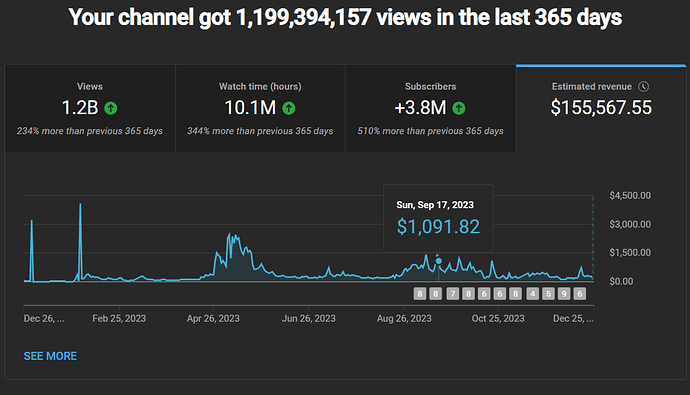
Task: Click the $3,000.00 axis label
Action: (630, 224)
